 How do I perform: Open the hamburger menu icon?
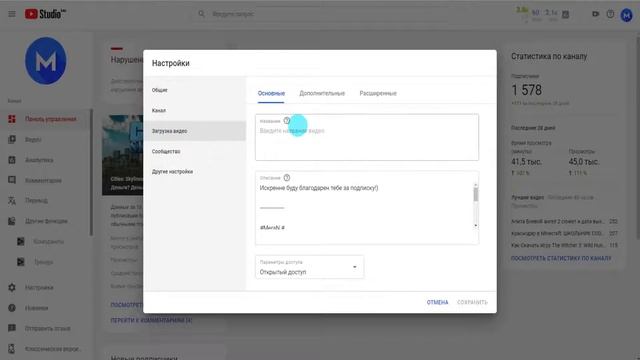click(12, 14)
